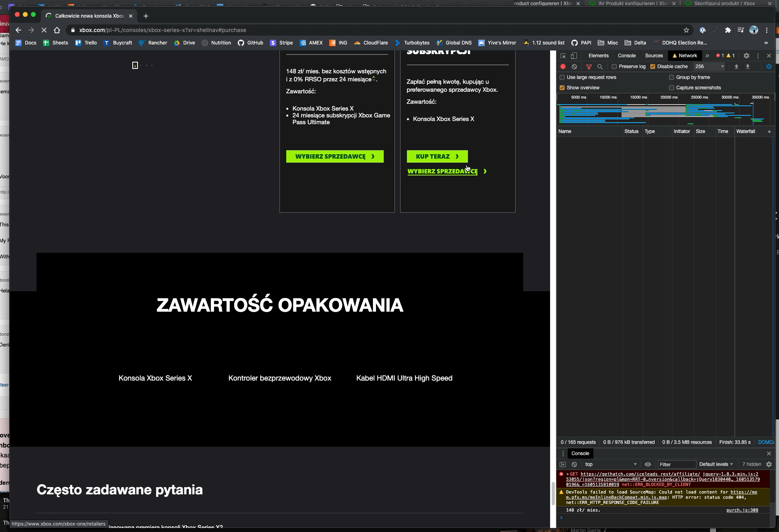Click the page's vertical scrollbar thumb
The width and height of the screenshot is (779, 532).
(552, 494)
